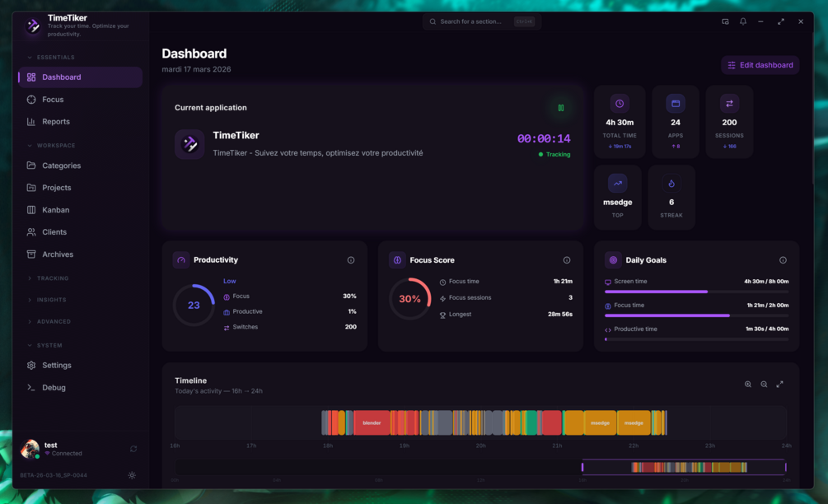Zoom in on the Timeline

click(x=748, y=384)
